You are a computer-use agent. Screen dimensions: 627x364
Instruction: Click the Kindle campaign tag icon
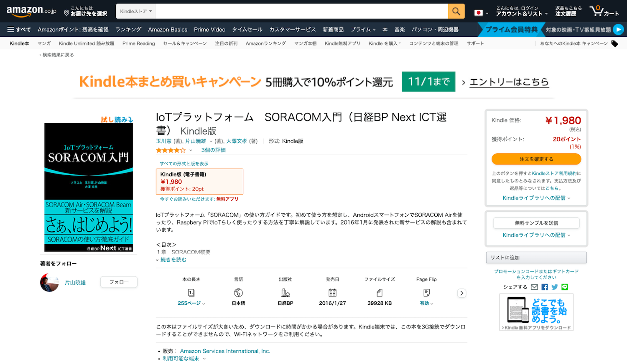pos(614,43)
